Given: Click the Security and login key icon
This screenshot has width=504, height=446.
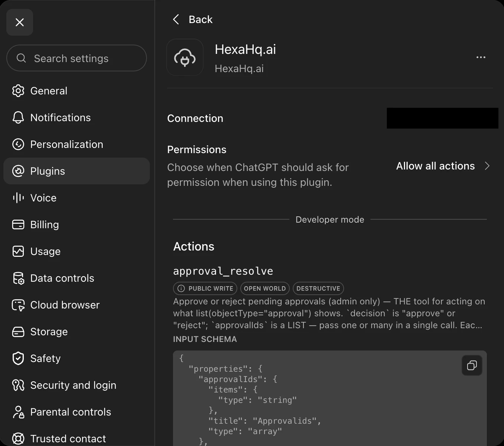Looking at the screenshot, I should [x=18, y=385].
